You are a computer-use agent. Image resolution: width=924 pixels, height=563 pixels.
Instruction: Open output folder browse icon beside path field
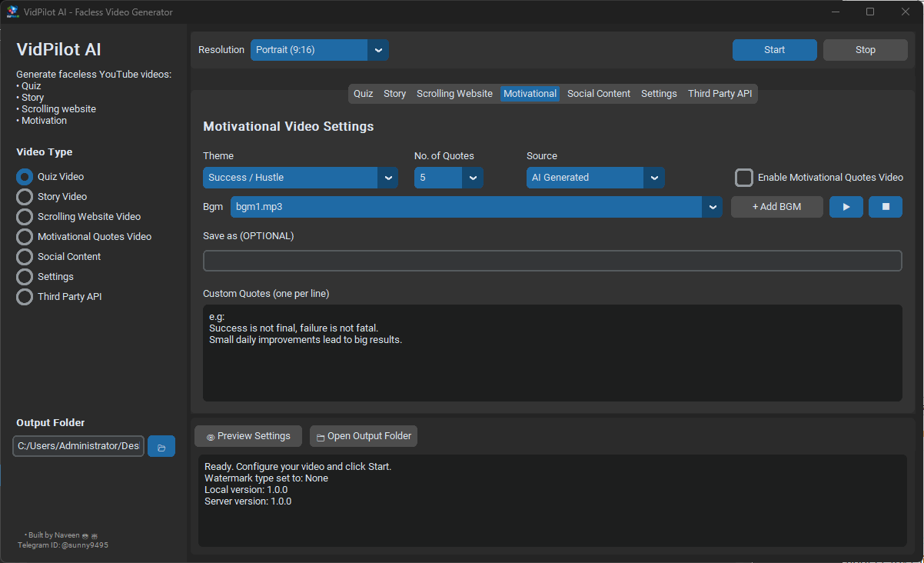click(161, 446)
